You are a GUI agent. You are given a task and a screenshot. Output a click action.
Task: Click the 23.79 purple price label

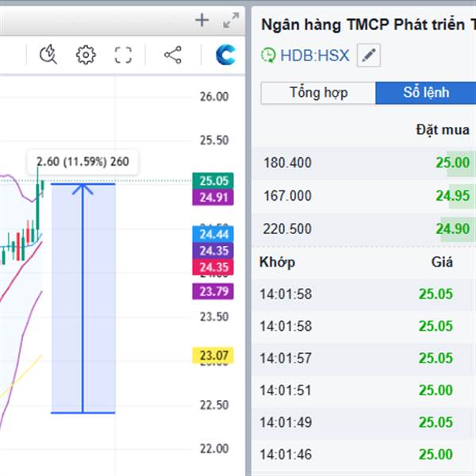pyautogui.click(x=213, y=291)
